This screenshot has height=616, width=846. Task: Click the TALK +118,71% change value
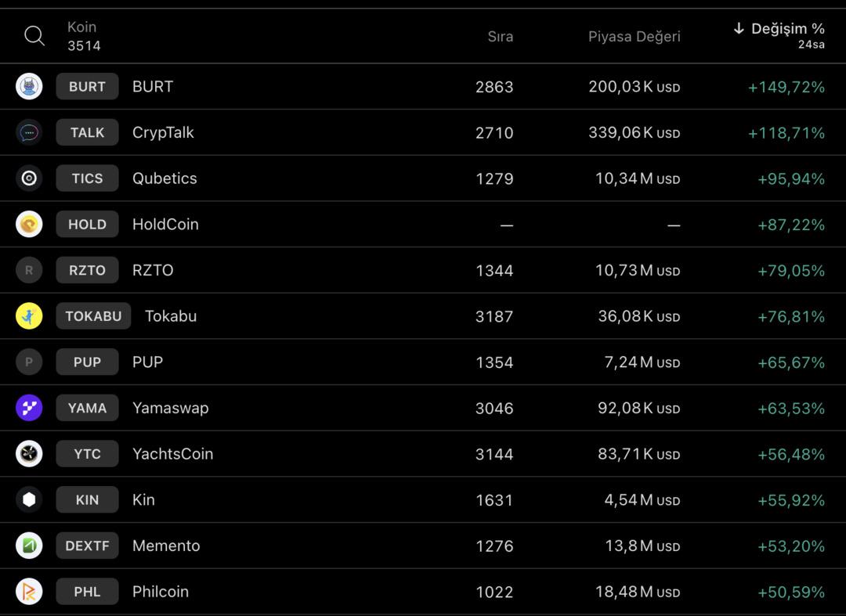click(786, 133)
